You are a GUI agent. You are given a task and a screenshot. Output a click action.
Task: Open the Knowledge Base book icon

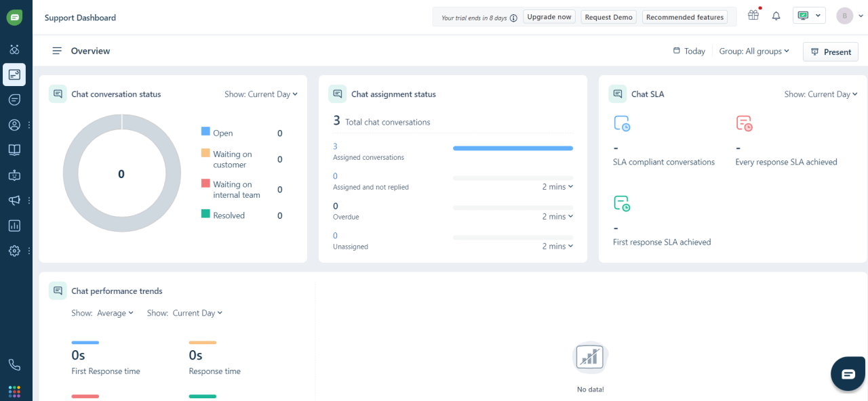point(15,150)
